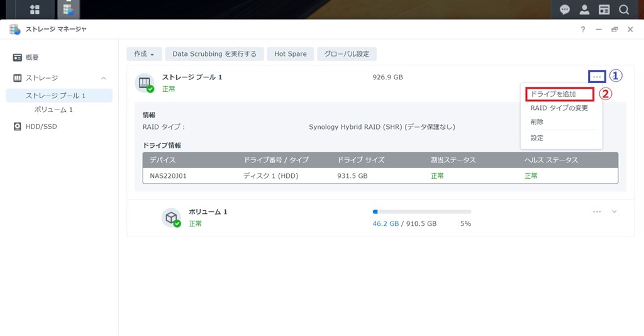Screen dimensions: 644x336
Task: Click the 5% usage percentage
Action: pos(466,224)
